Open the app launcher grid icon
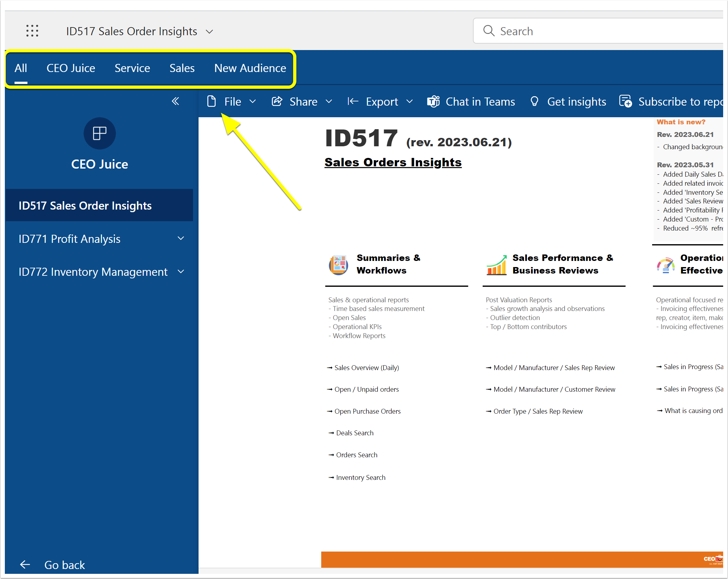 pos(32,31)
